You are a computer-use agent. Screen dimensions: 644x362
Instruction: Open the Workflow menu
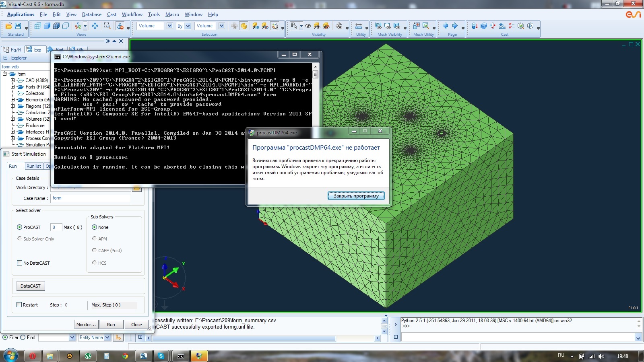pyautogui.click(x=132, y=14)
